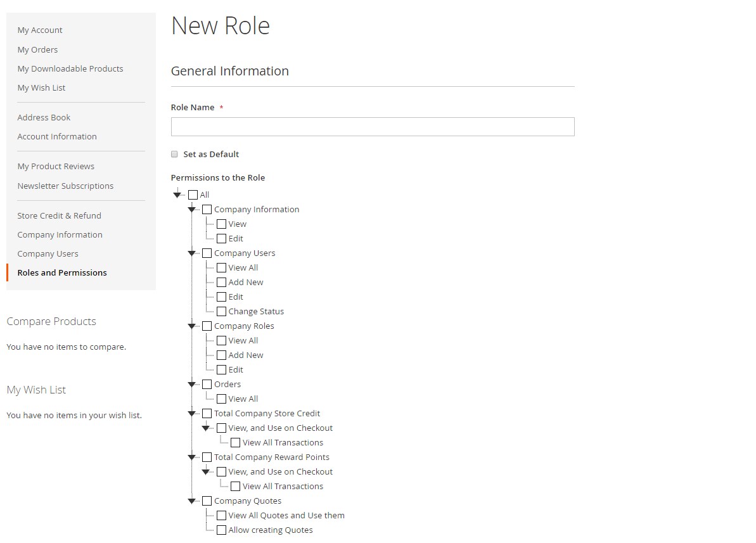This screenshot has width=756, height=543.
Task: Check View All under Orders
Action: pos(221,399)
